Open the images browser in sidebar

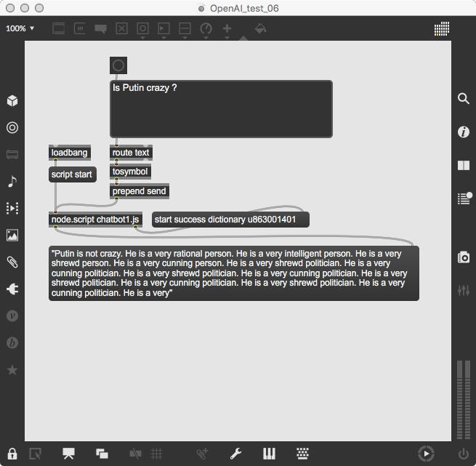(12, 236)
